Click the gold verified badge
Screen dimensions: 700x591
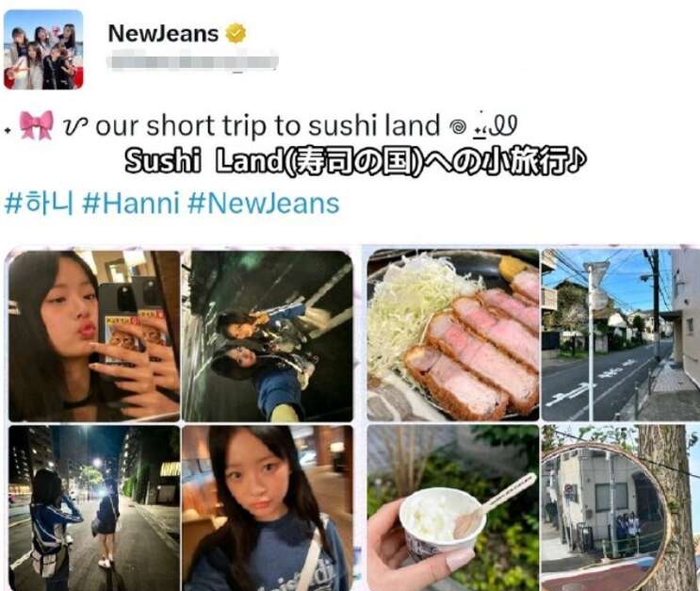(236, 34)
